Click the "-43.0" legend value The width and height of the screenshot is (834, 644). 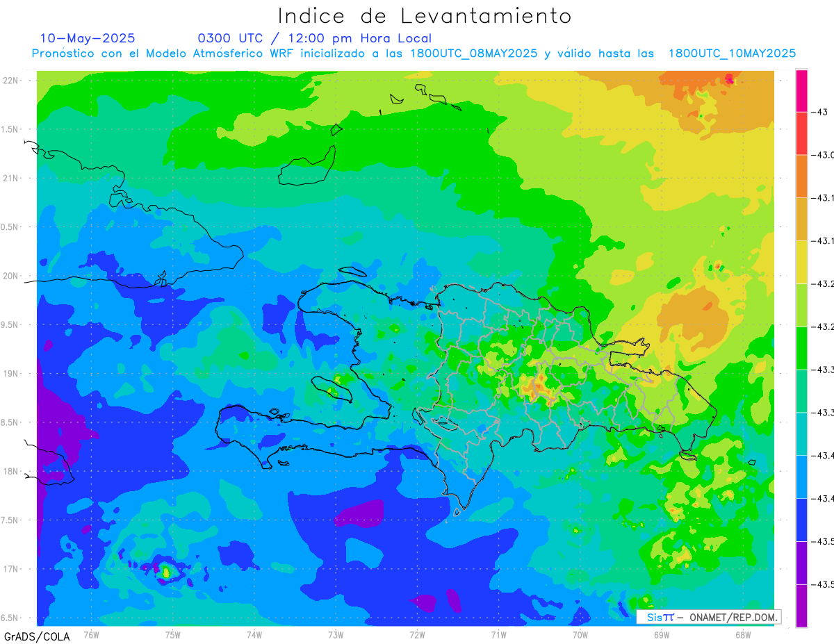(823, 155)
